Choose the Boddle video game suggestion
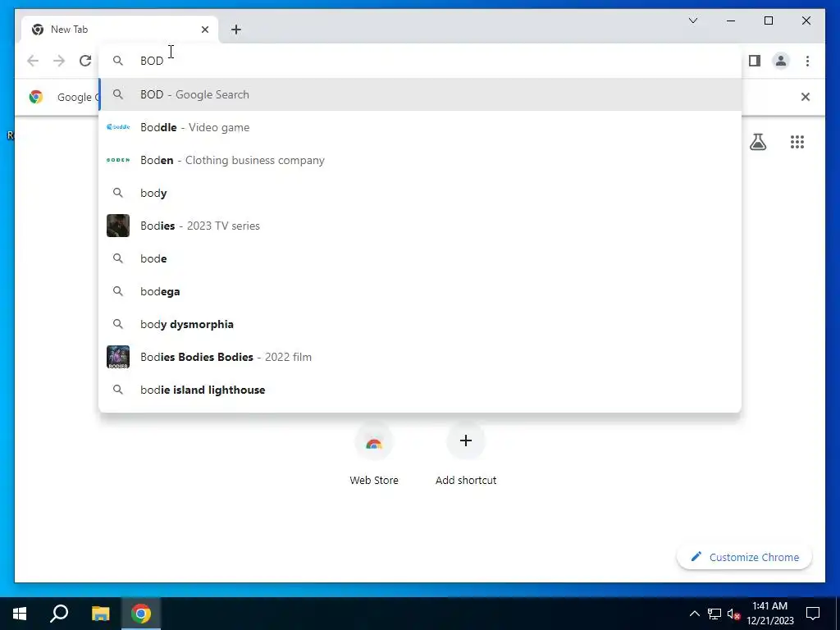 tap(421, 127)
